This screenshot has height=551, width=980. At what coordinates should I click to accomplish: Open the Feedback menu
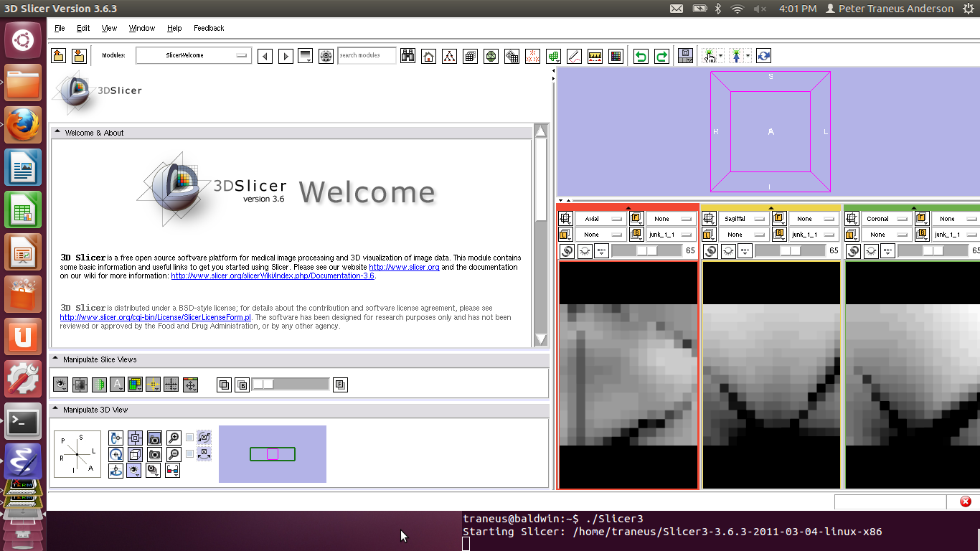pyautogui.click(x=209, y=28)
